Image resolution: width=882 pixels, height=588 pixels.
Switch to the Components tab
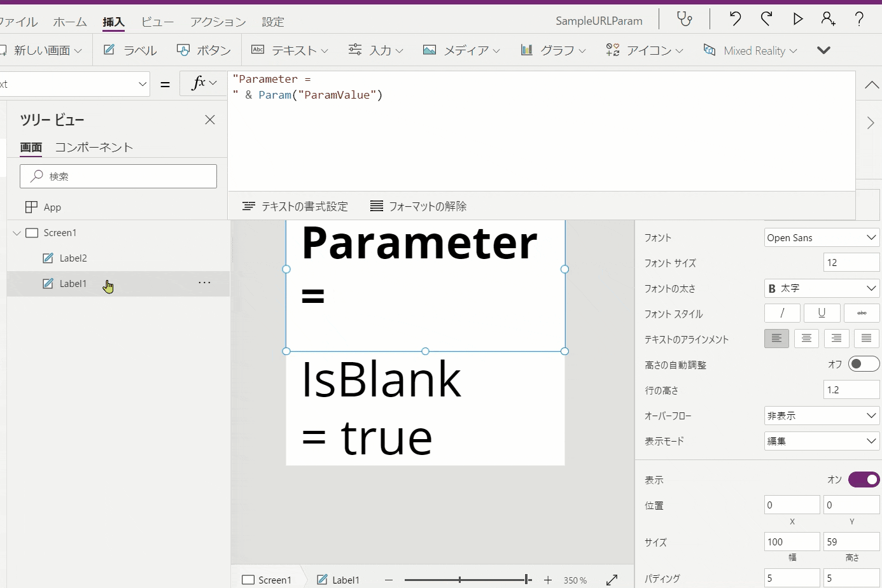pyautogui.click(x=94, y=147)
